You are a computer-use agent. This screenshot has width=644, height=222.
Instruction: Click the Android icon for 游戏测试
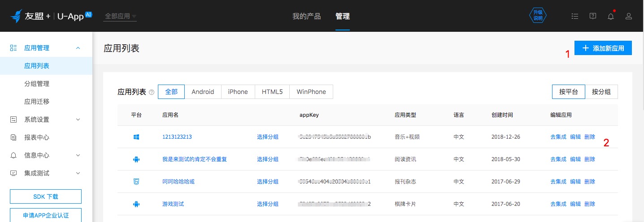point(136,204)
